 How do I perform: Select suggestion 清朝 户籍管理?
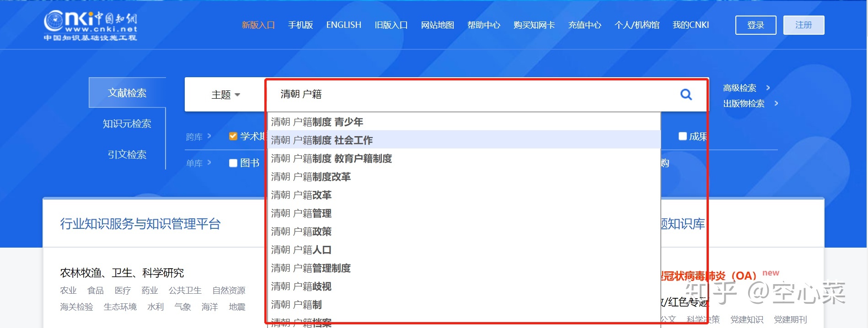[x=464, y=213]
